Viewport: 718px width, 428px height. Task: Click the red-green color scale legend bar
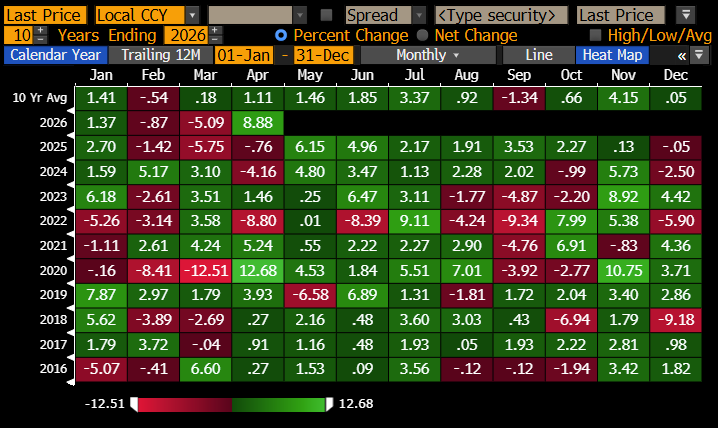point(231,404)
